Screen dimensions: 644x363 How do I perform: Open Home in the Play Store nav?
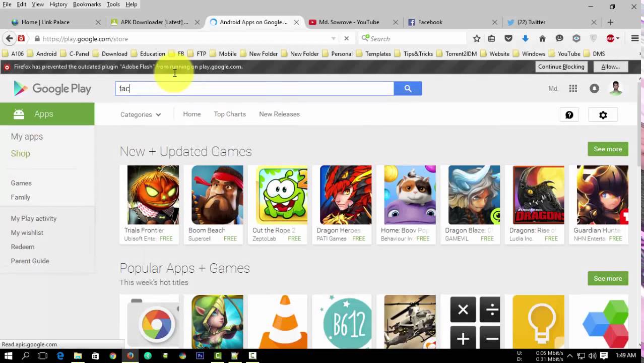coord(191,114)
